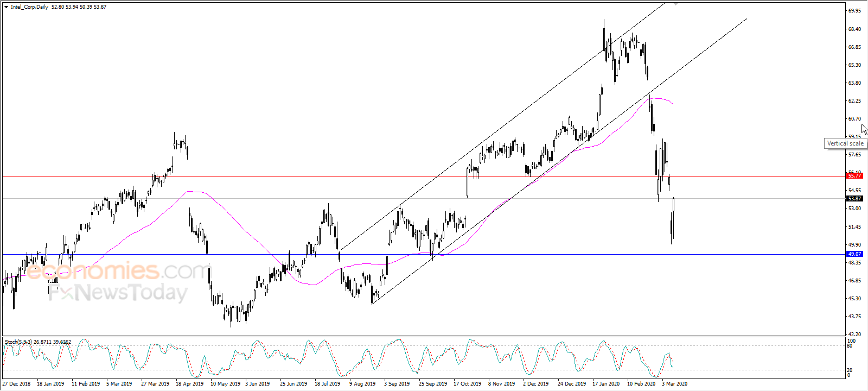Click the 57.65 price scale label
Screen dimensions: 868x391
(854, 155)
